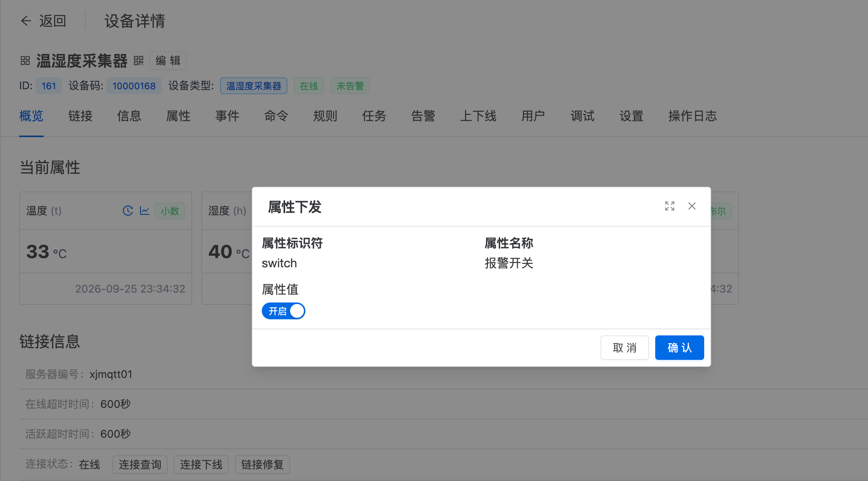Image resolution: width=868 pixels, height=481 pixels.
Task: Open the 事件 tab
Action: [x=227, y=116]
